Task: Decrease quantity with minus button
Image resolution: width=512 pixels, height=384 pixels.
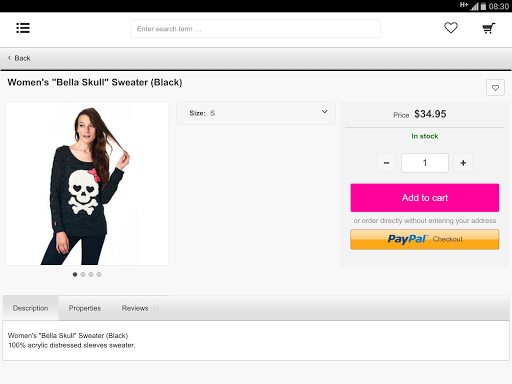Action: [386, 163]
